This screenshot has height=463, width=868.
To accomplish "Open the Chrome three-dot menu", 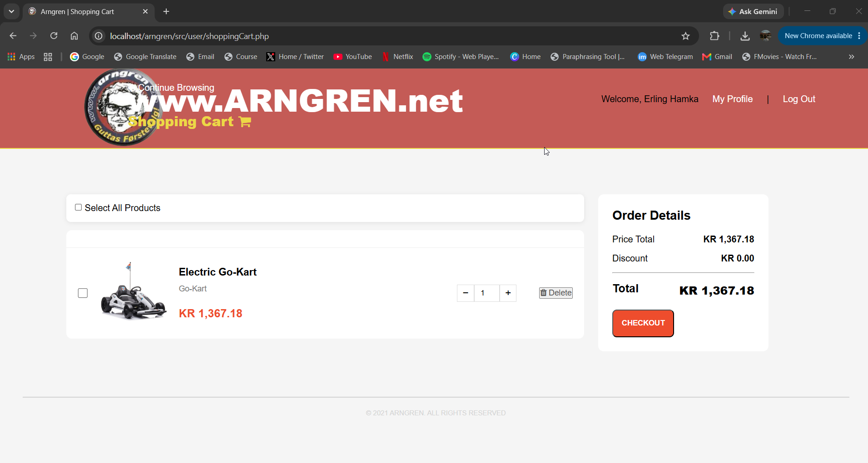I will [x=859, y=36].
